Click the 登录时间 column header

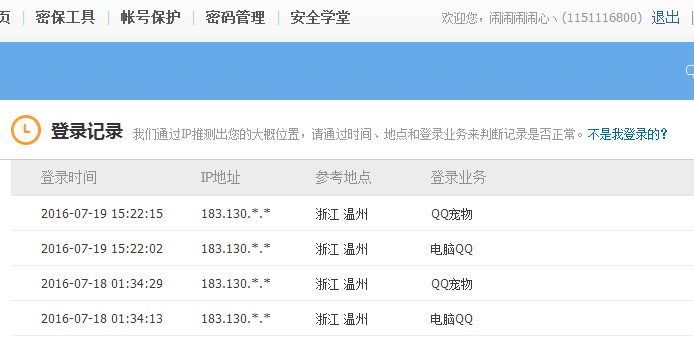(x=69, y=177)
